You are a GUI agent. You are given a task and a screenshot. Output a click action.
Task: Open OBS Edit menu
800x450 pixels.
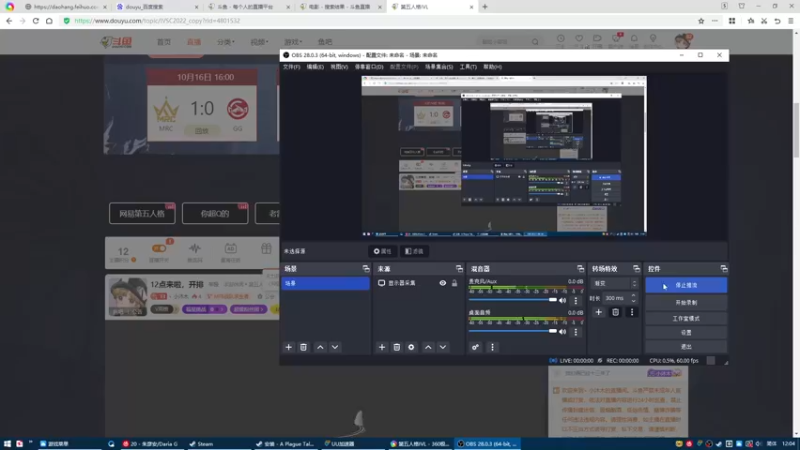[x=315, y=67]
